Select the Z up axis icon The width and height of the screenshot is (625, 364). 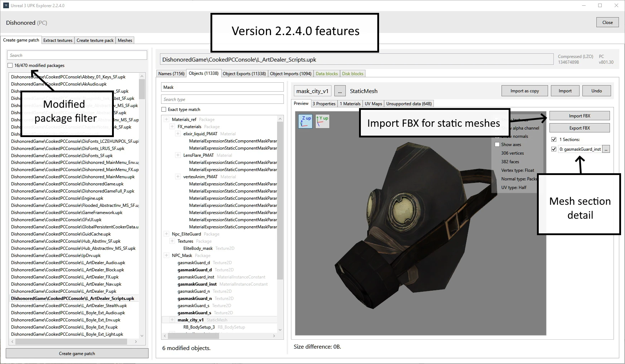pos(305,121)
